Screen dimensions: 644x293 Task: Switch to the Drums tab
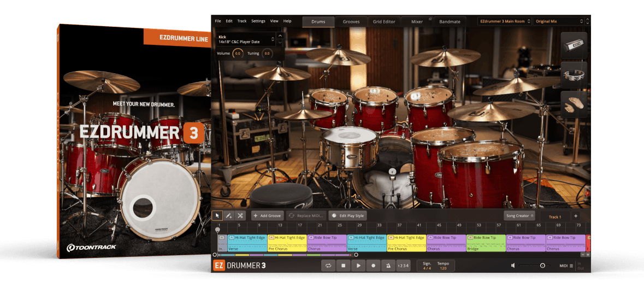[318, 22]
